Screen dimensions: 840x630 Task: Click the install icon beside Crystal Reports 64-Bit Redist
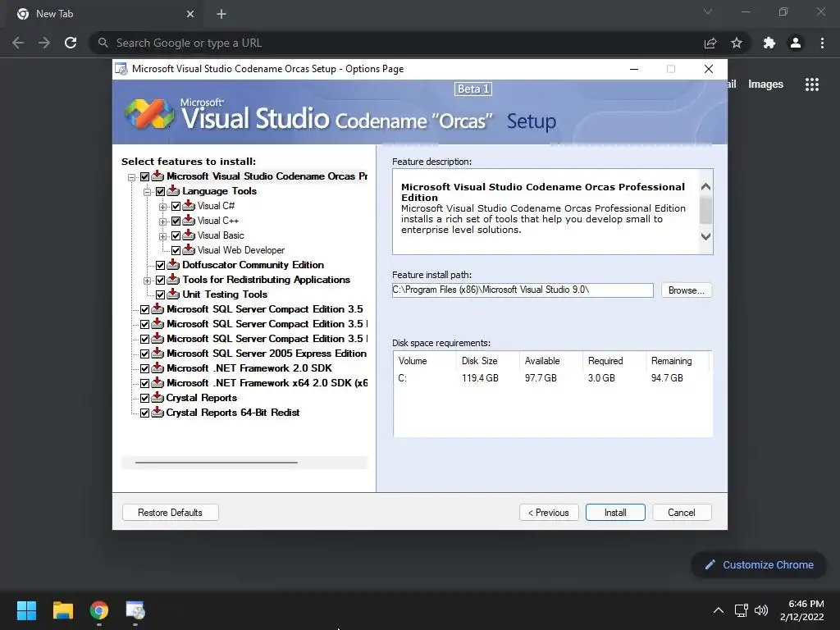157,412
